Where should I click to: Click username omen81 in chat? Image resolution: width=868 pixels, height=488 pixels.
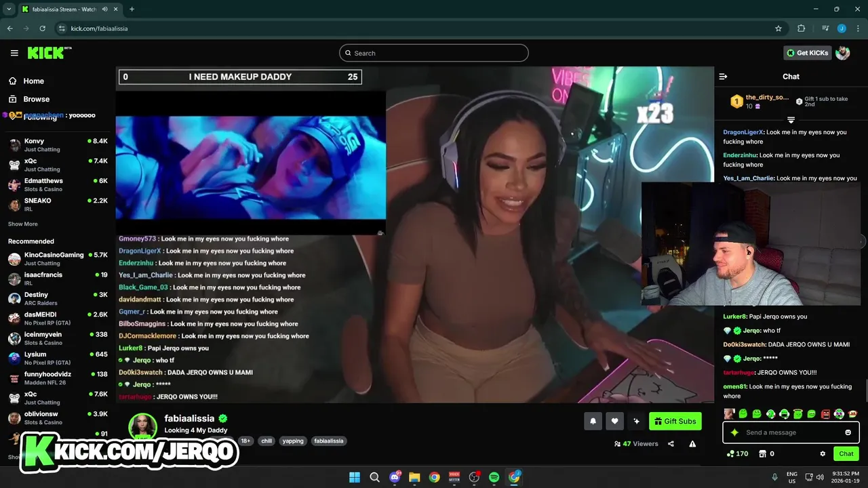click(x=734, y=386)
